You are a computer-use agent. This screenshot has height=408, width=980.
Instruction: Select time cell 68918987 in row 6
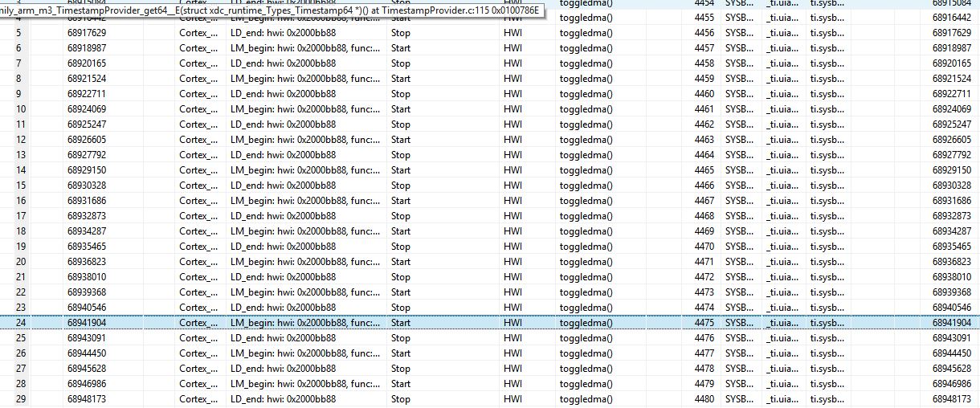pos(87,48)
